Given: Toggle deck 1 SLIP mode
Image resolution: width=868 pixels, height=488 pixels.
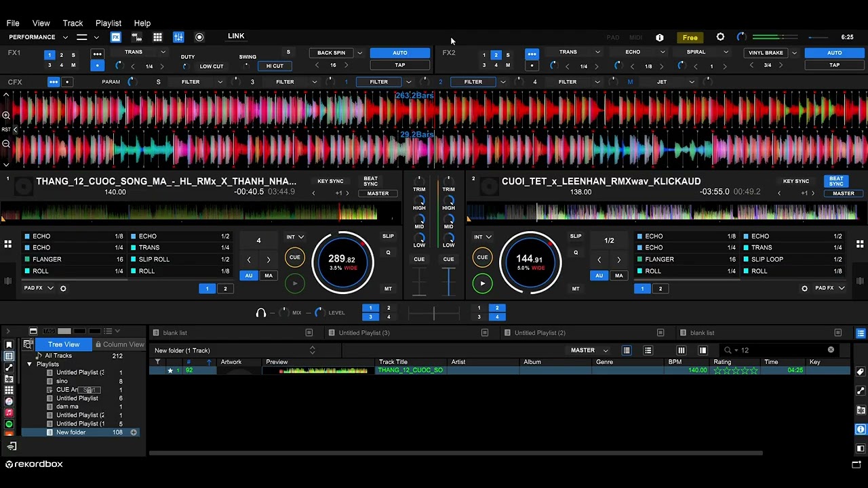Looking at the screenshot, I should click(x=388, y=237).
